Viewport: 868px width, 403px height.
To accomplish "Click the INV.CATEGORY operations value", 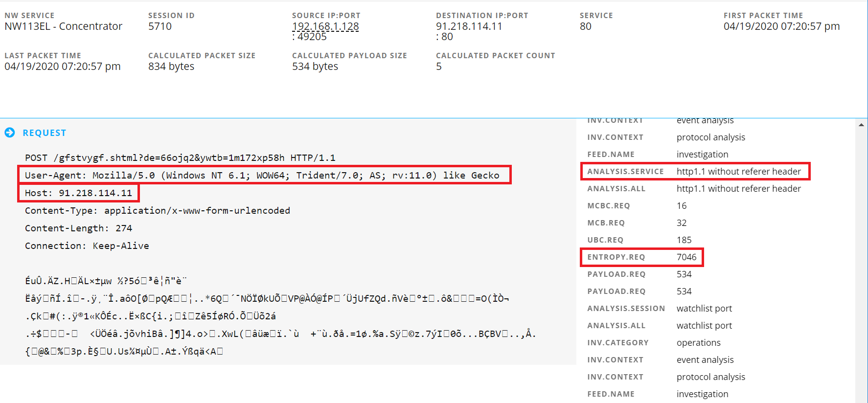I will (698, 343).
